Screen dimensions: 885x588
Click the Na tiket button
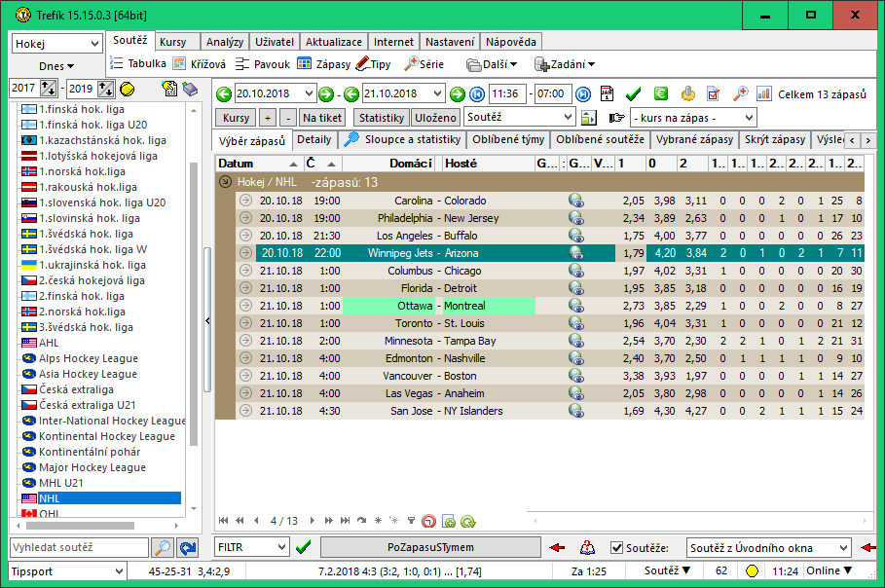(321, 118)
